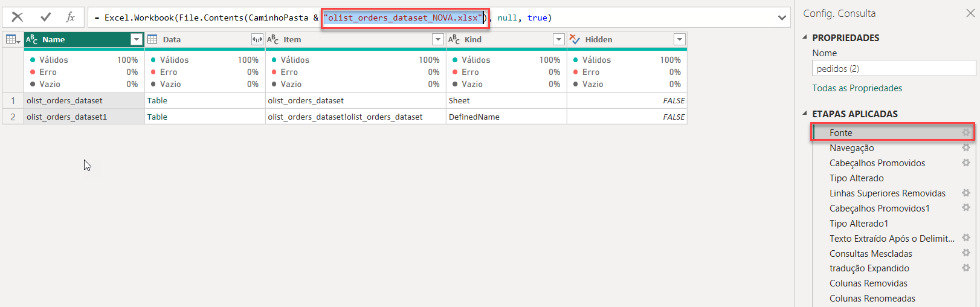The image size is (980, 307).
Task: Click the Nome field containing pedidos (2)
Action: click(894, 68)
